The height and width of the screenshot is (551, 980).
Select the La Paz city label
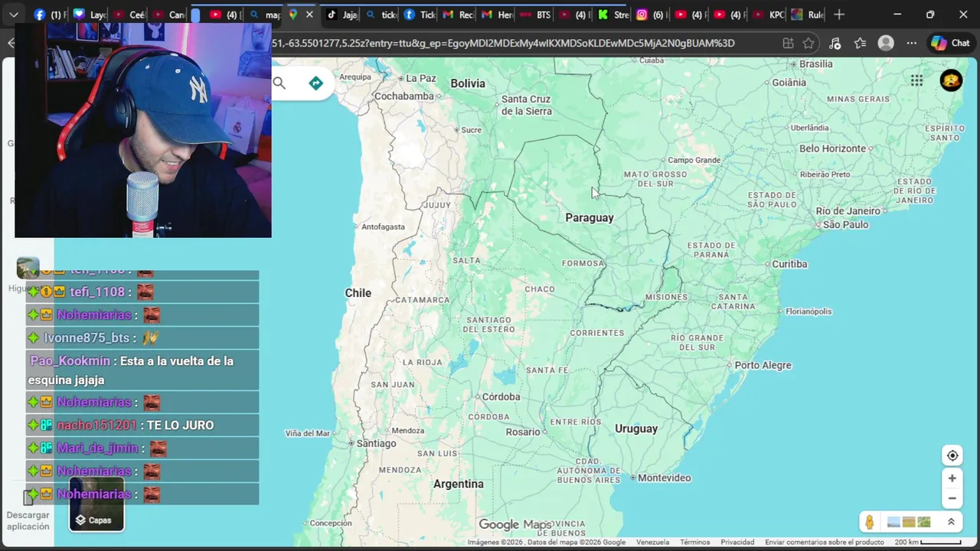click(421, 78)
